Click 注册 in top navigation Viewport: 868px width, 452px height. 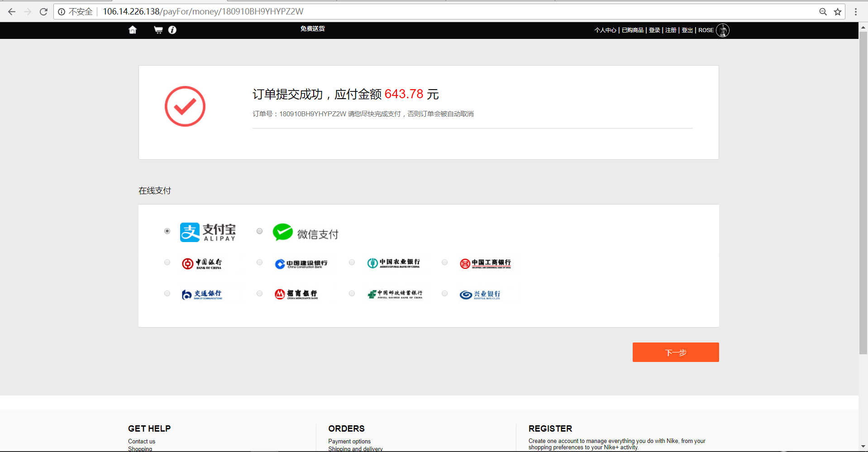(x=671, y=30)
